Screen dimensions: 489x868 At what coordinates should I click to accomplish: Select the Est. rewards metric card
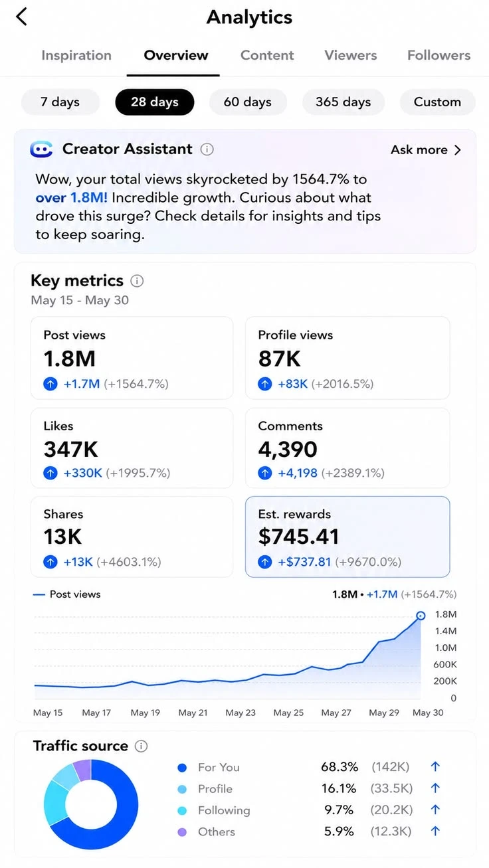coord(347,537)
